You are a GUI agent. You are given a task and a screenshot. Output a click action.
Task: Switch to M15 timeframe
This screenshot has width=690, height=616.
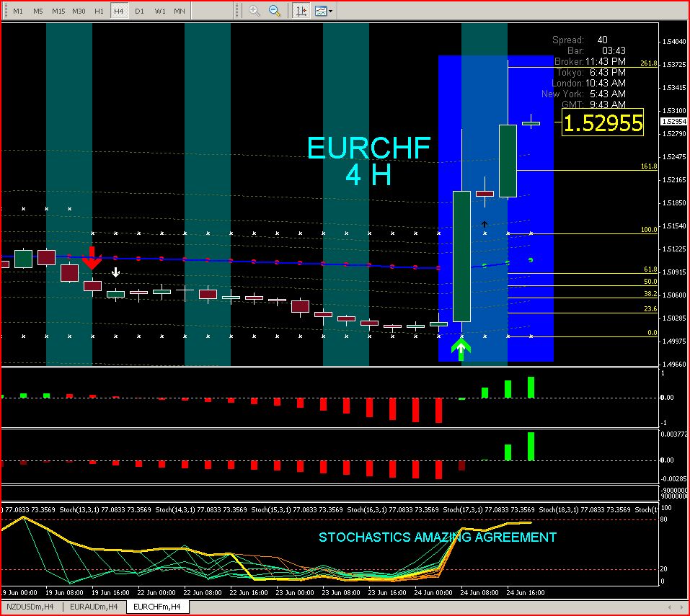pos(58,11)
